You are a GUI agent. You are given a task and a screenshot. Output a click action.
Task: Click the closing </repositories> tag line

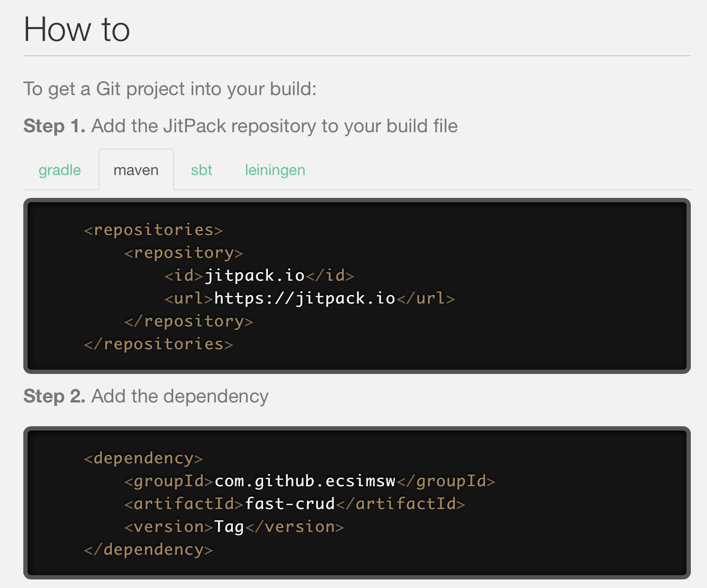click(x=158, y=344)
